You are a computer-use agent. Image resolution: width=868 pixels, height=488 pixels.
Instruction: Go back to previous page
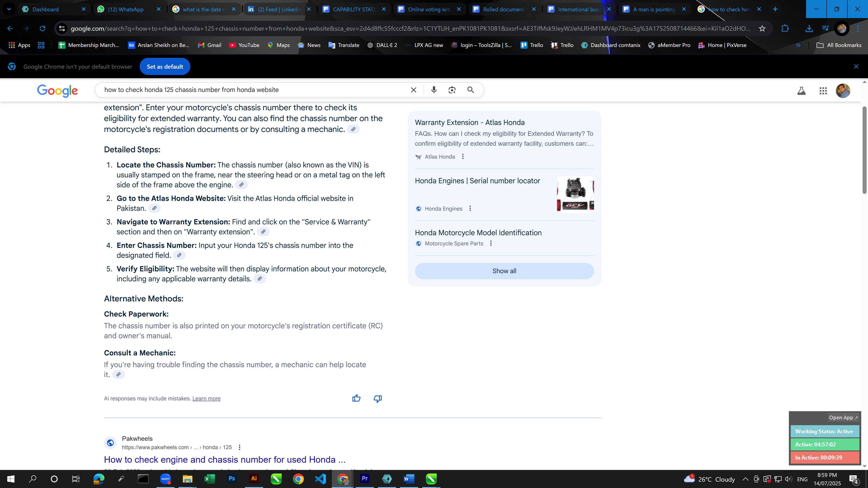(10, 29)
